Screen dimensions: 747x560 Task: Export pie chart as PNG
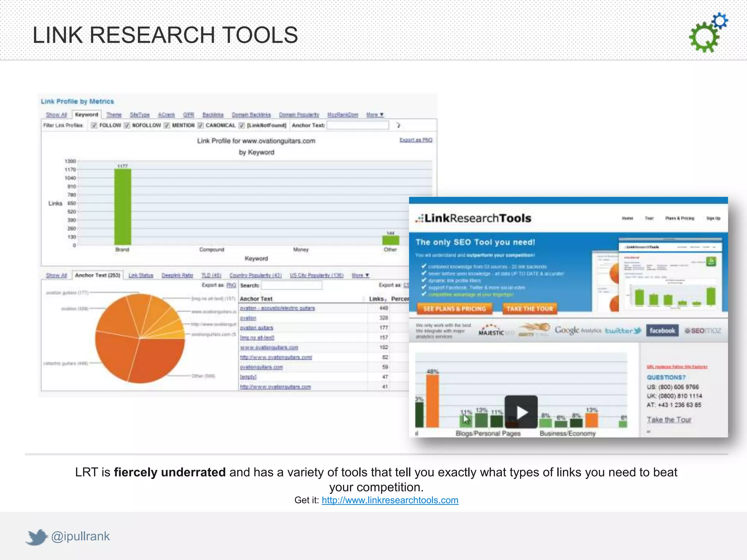(231, 285)
